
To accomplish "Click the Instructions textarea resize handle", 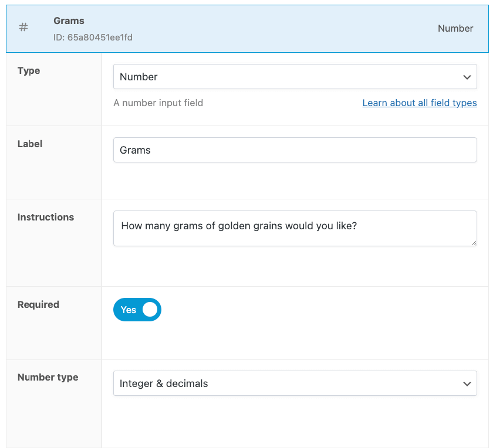I will pyautogui.click(x=473, y=243).
